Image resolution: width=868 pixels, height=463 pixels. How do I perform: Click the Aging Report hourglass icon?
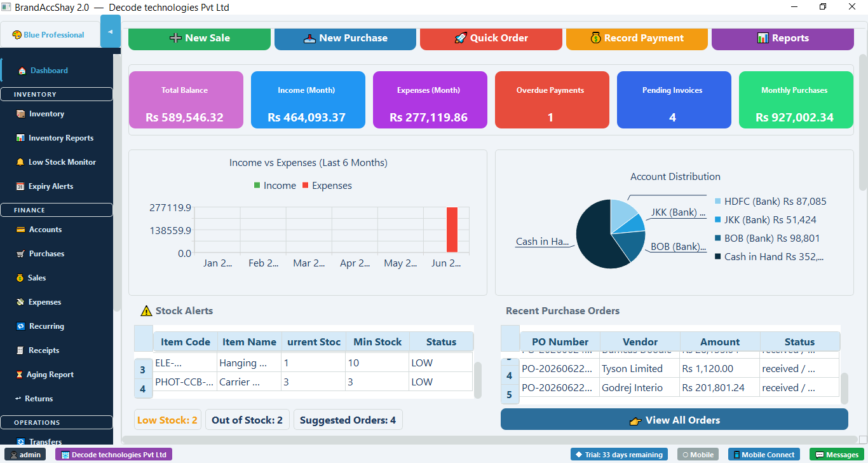pos(20,375)
